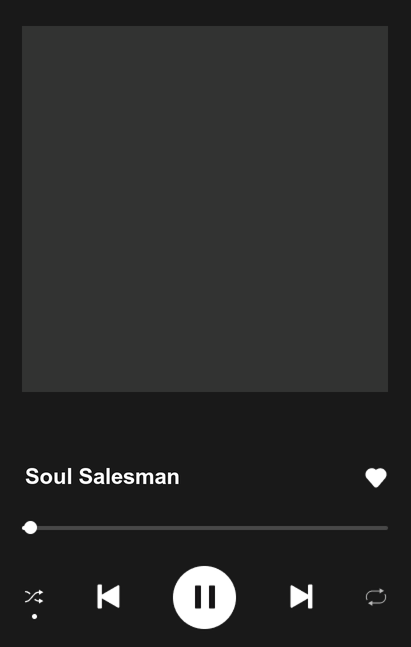Click the looped-arrows repeat icon
Viewport: 411px width, 647px height.
[376, 597]
